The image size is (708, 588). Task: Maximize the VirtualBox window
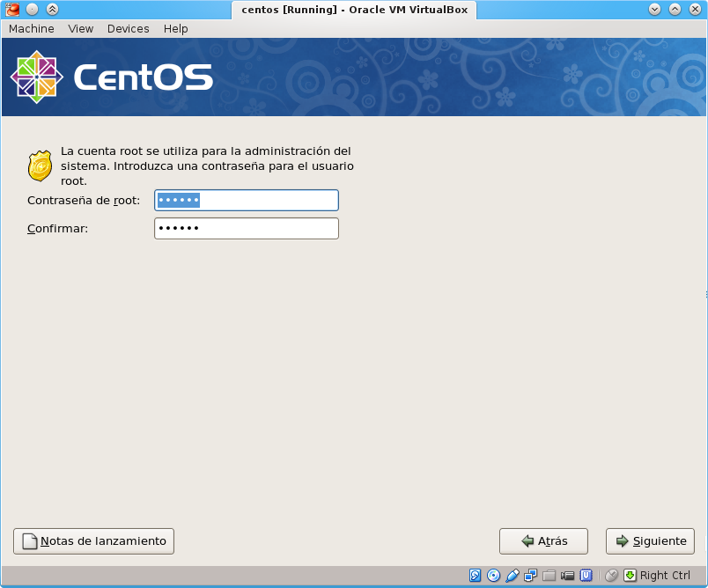coord(675,9)
